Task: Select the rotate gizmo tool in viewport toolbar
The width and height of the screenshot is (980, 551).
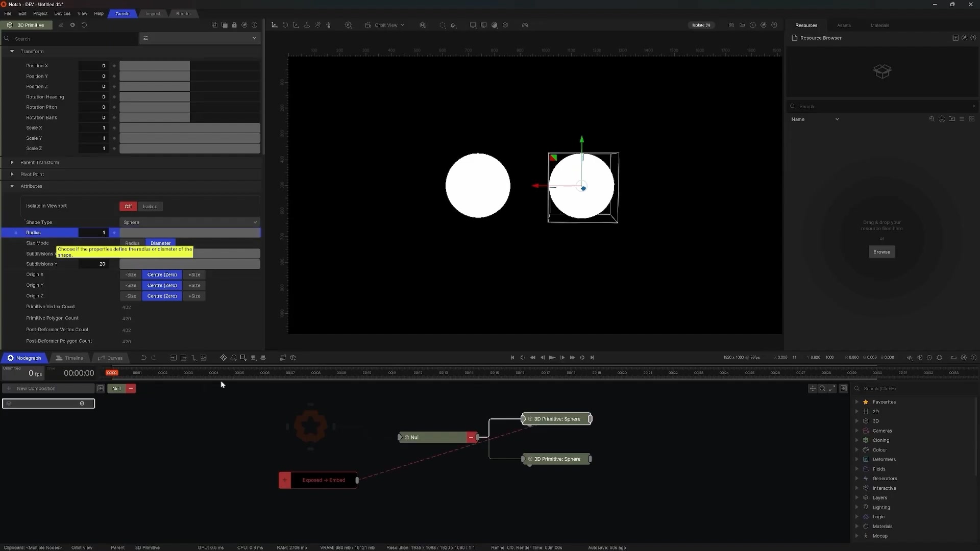Action: [x=285, y=25]
